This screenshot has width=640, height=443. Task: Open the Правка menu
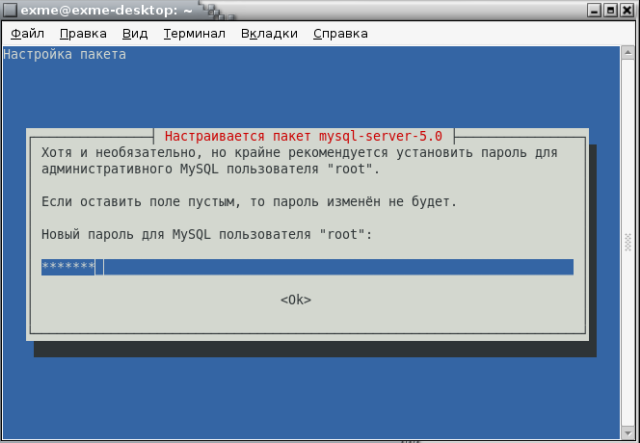tap(83, 33)
